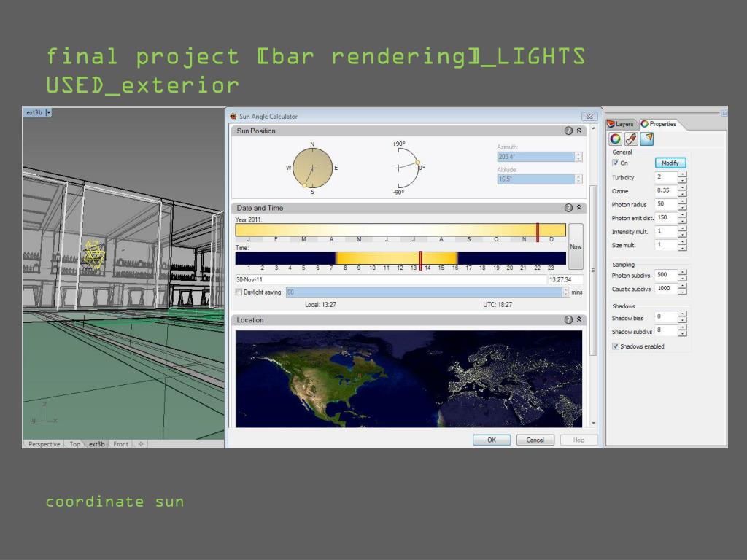Adjust the Altitude stepper arrows
Screen dimensions: 747x560
[x=578, y=179]
